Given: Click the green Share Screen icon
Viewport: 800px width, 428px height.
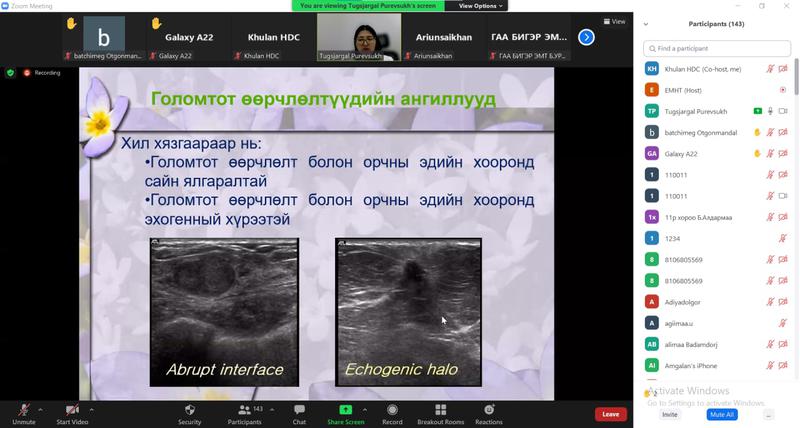Looking at the screenshot, I should click(345, 410).
